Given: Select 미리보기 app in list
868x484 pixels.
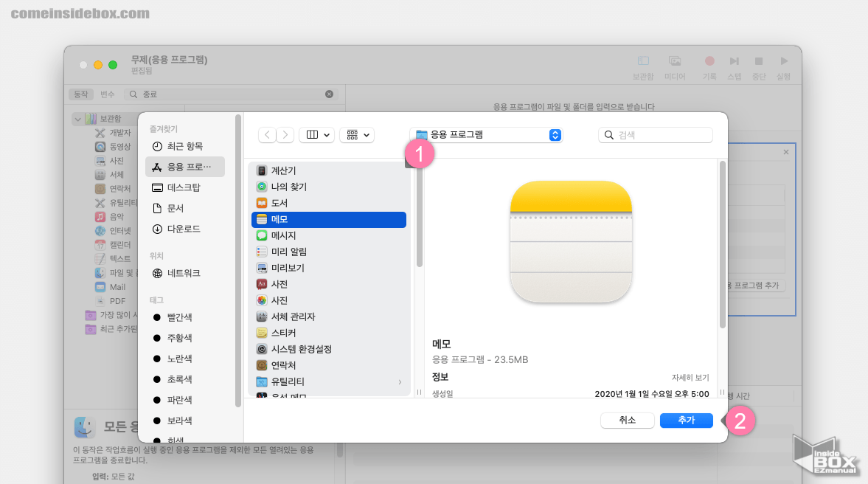Looking at the screenshot, I should [329, 268].
